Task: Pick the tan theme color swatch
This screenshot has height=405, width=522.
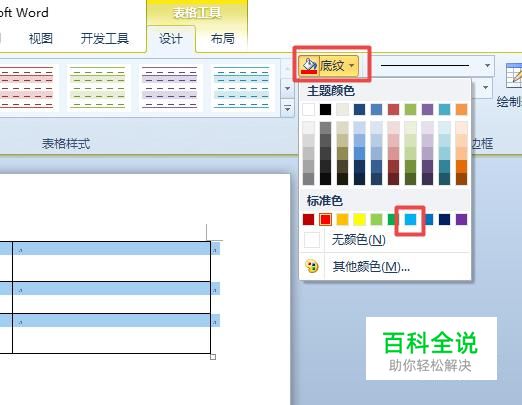Action: click(x=342, y=109)
